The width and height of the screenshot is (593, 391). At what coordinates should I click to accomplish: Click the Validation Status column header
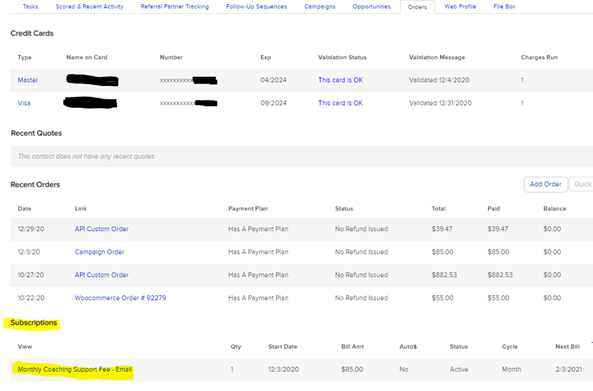(x=342, y=57)
